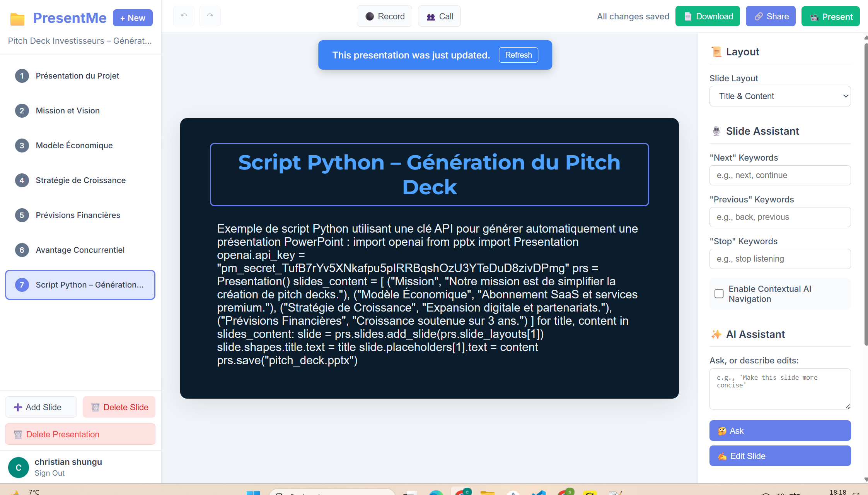Download the presentation file
The height and width of the screenshot is (495, 868).
707,16
